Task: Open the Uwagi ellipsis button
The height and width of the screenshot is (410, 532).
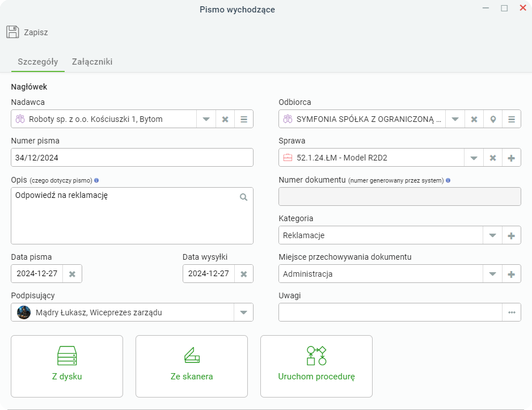Action: point(512,312)
